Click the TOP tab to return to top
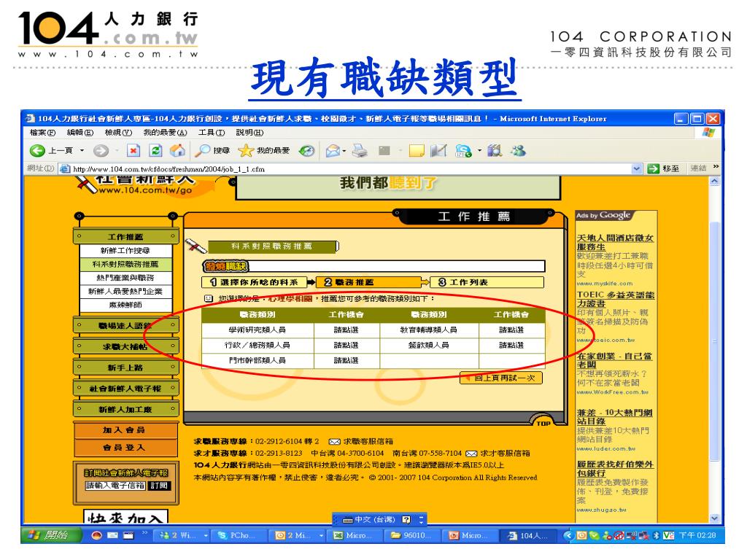The height and width of the screenshot is (560, 747). [x=543, y=421]
